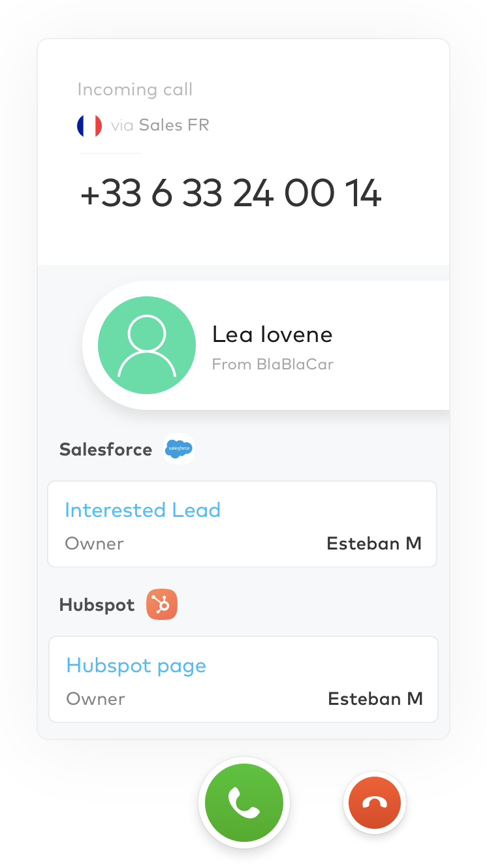The width and height of the screenshot is (487, 868).
Task: Click the Salesforce cloud logo icon
Action: click(x=179, y=449)
